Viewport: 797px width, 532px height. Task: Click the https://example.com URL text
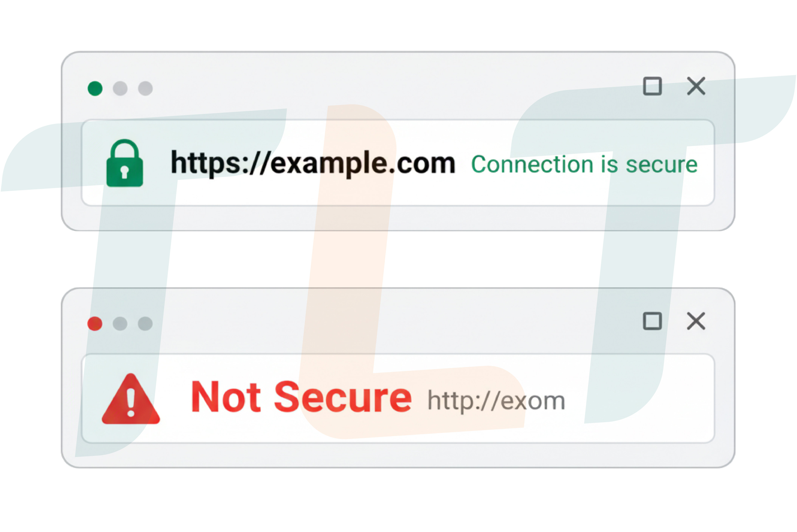point(313,164)
